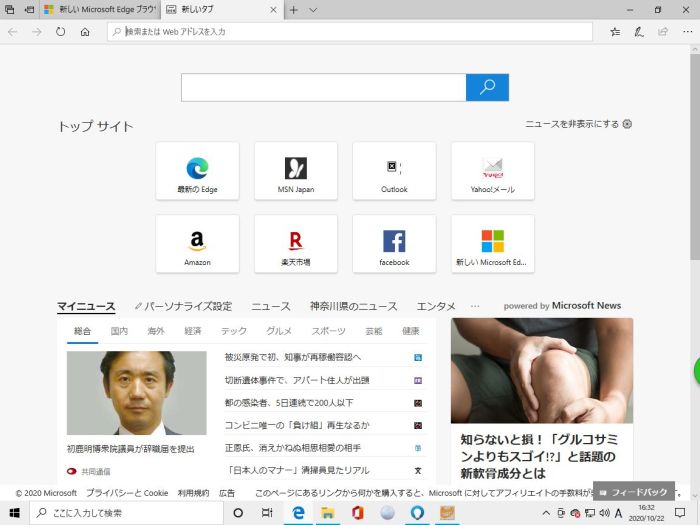
Task: Click the address bar input field
Action: [x=350, y=32]
